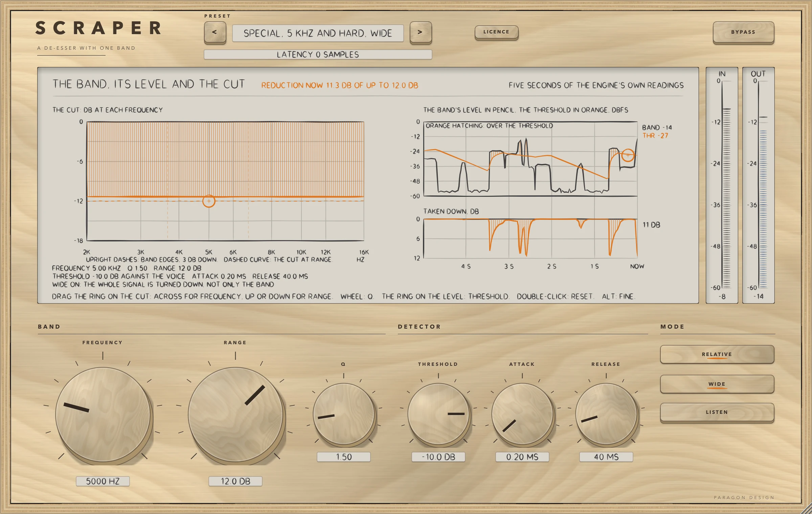The width and height of the screenshot is (812, 514).
Task: Click the orange Reduction Now 11.3 DB readout
Action: tap(340, 85)
